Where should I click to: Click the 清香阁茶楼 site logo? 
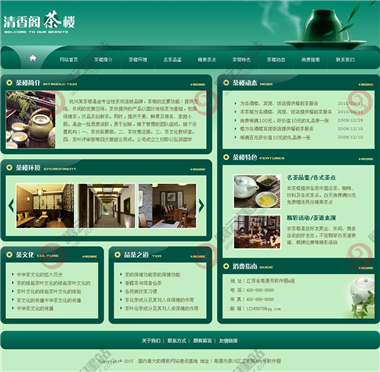coord(39,22)
